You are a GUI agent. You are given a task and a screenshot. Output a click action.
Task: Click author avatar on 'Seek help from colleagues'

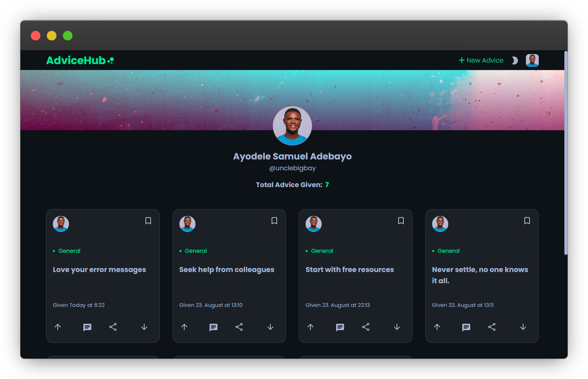point(187,224)
